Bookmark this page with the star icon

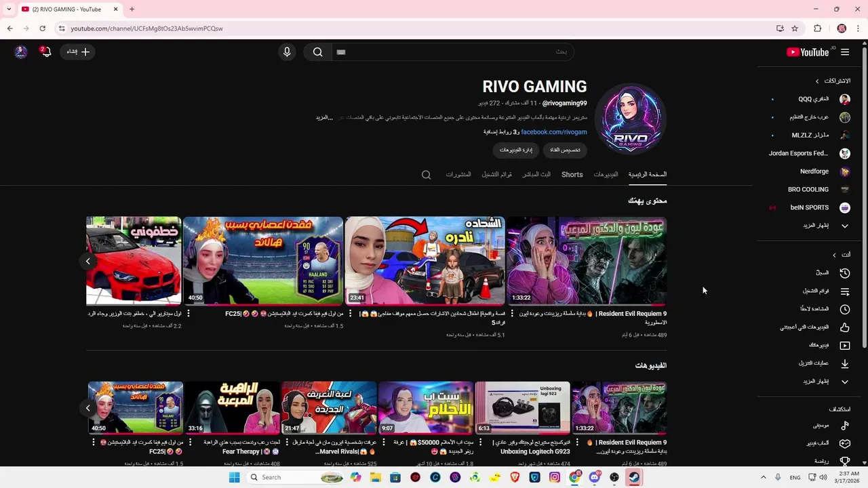pos(795,28)
